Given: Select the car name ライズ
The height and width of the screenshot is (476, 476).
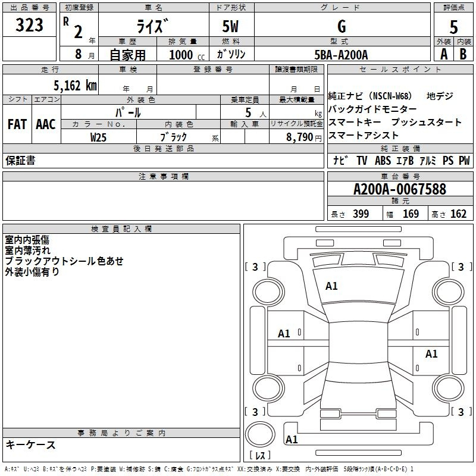Looking at the screenshot, I should point(152,26).
